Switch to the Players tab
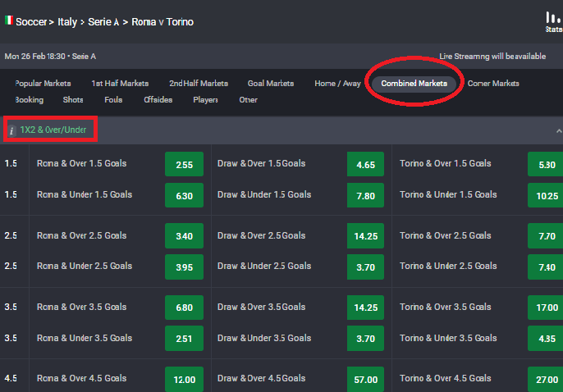 pyautogui.click(x=205, y=100)
